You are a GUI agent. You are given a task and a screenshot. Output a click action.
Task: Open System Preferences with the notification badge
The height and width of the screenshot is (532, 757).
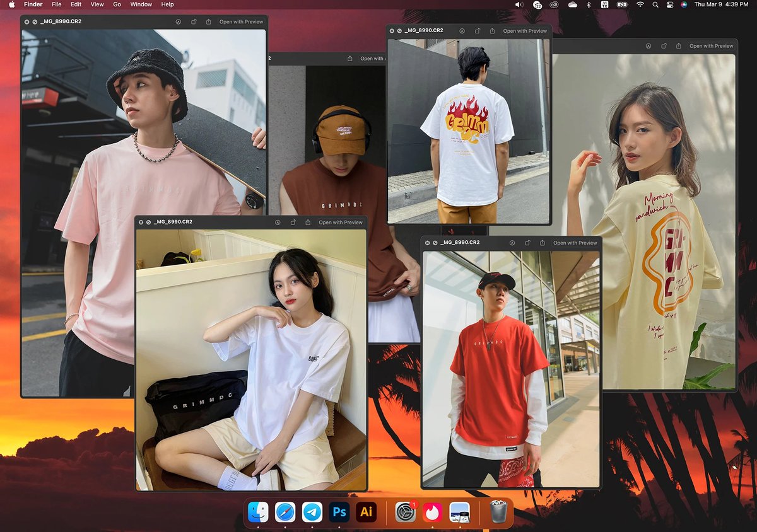tap(406, 512)
